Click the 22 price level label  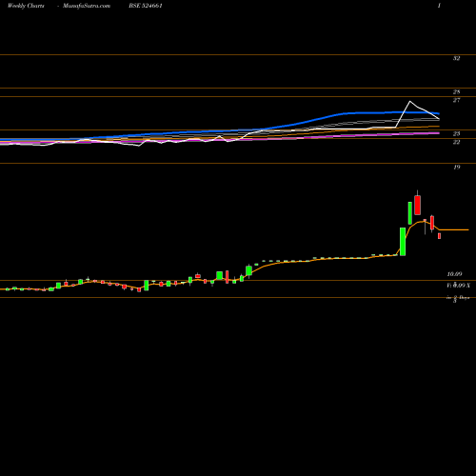tap(456, 142)
